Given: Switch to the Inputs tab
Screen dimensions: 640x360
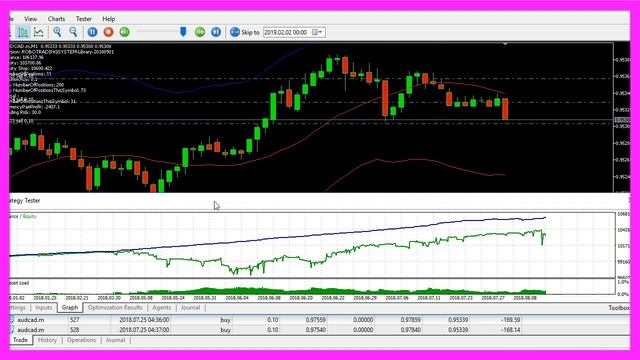Looking at the screenshot, I should tap(44, 308).
